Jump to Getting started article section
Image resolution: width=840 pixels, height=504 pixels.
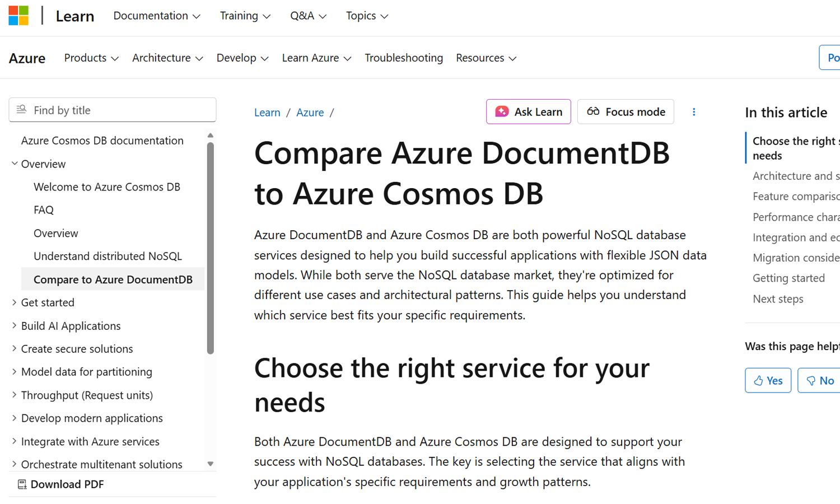(x=788, y=278)
